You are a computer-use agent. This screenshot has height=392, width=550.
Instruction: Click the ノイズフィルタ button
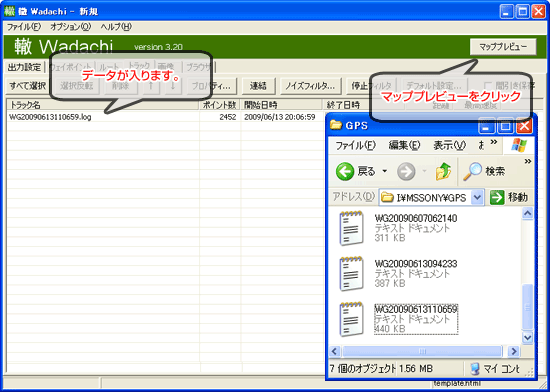pyautogui.click(x=311, y=86)
